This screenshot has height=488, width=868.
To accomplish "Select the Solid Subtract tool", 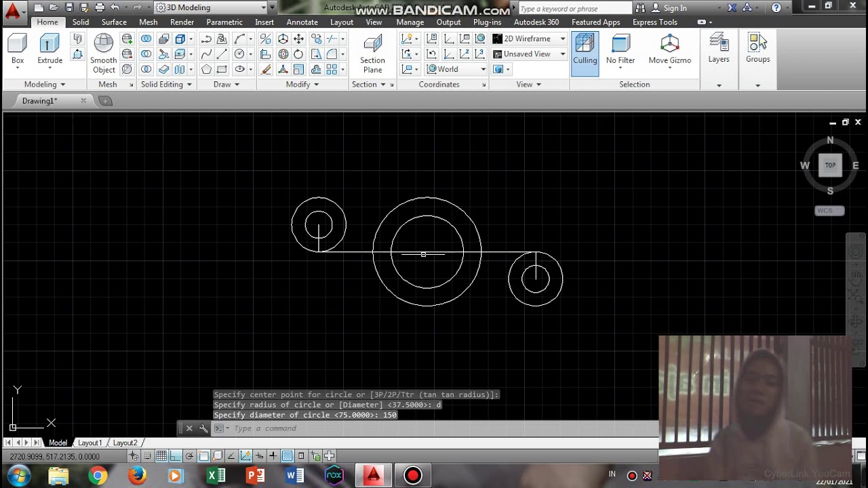I will tap(146, 54).
